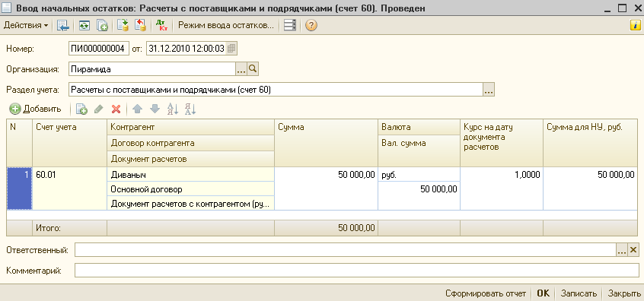Click the find-in-list toolbar icon
Viewport: 644px width, 301px height.
pos(63,25)
